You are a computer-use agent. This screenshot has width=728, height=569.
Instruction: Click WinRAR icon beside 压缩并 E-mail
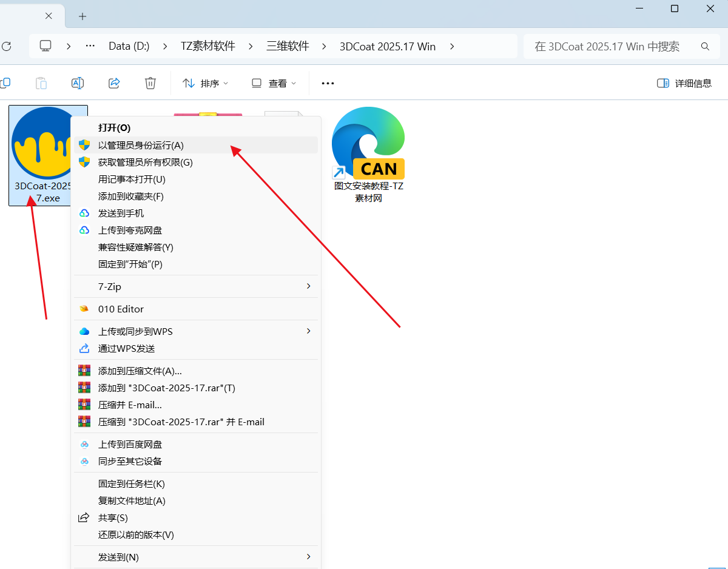(84, 405)
